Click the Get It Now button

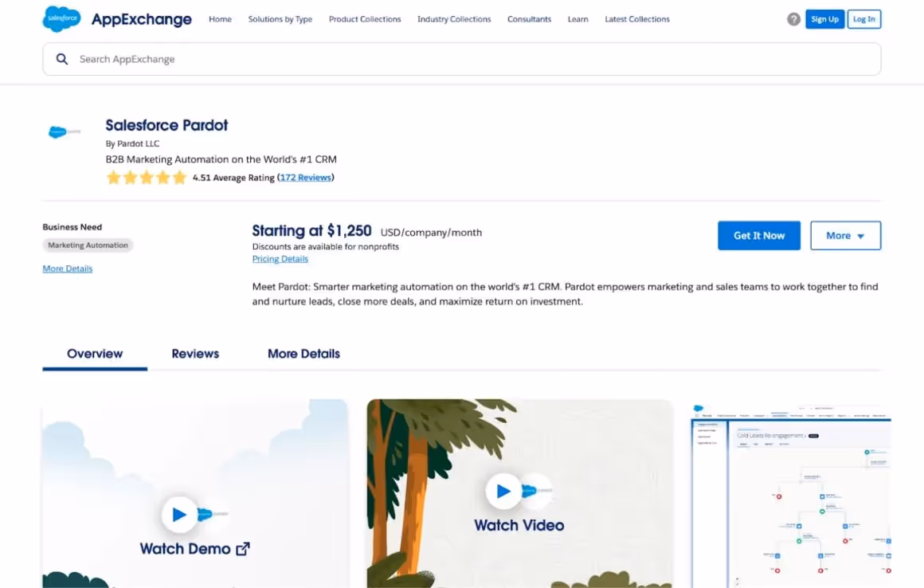coord(759,236)
